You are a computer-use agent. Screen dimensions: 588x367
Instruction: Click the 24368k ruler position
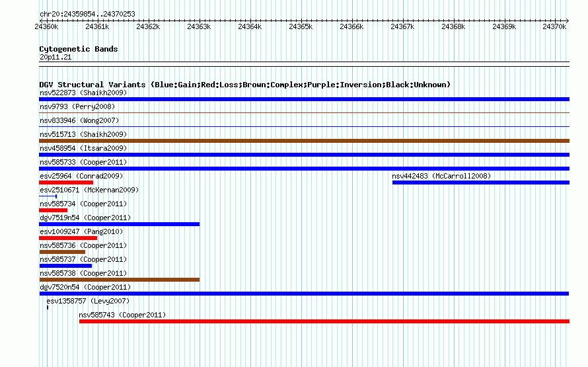(453, 26)
